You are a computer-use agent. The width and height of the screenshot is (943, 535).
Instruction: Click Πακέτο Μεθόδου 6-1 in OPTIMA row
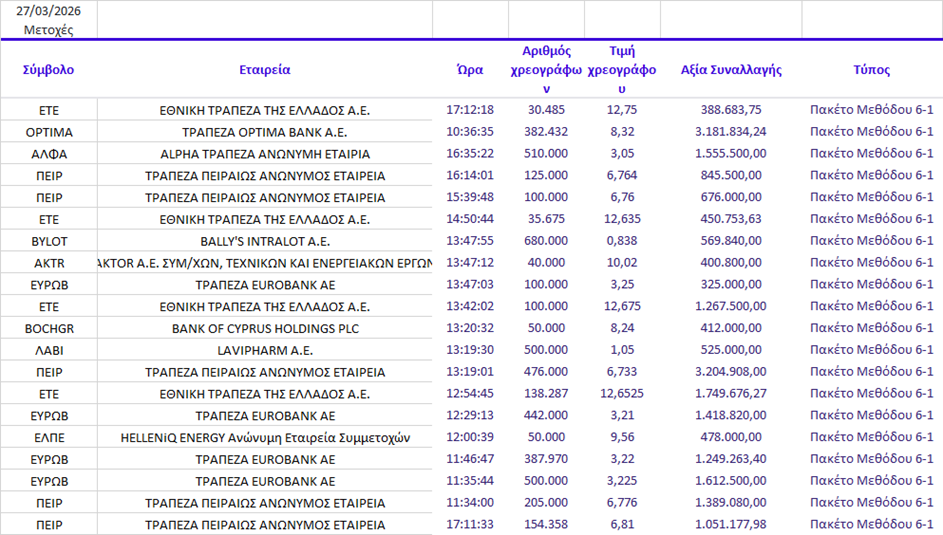[x=871, y=132]
